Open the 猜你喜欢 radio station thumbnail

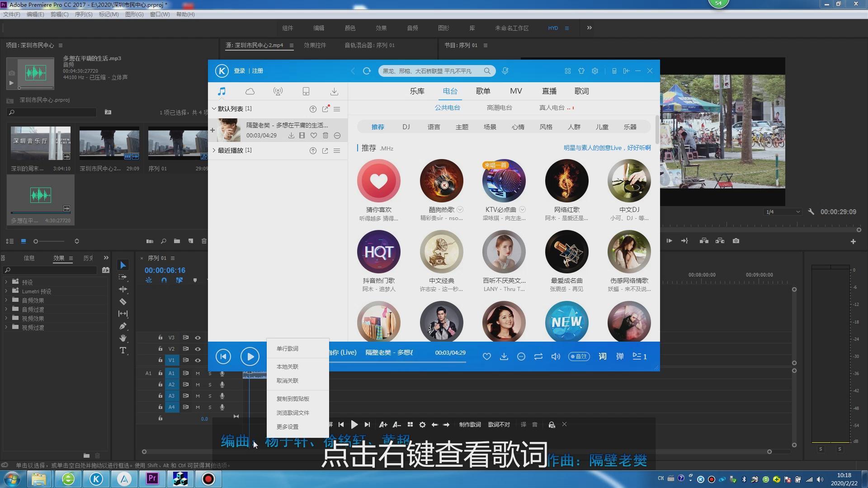click(x=378, y=181)
